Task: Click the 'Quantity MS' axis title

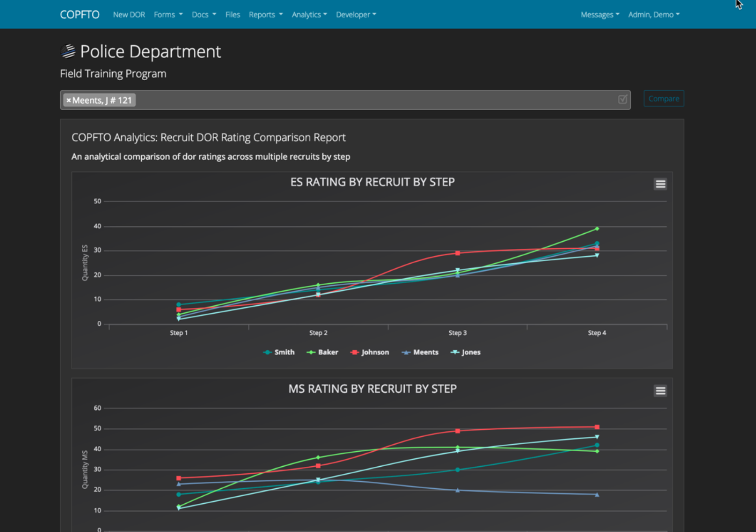Action: [85, 470]
